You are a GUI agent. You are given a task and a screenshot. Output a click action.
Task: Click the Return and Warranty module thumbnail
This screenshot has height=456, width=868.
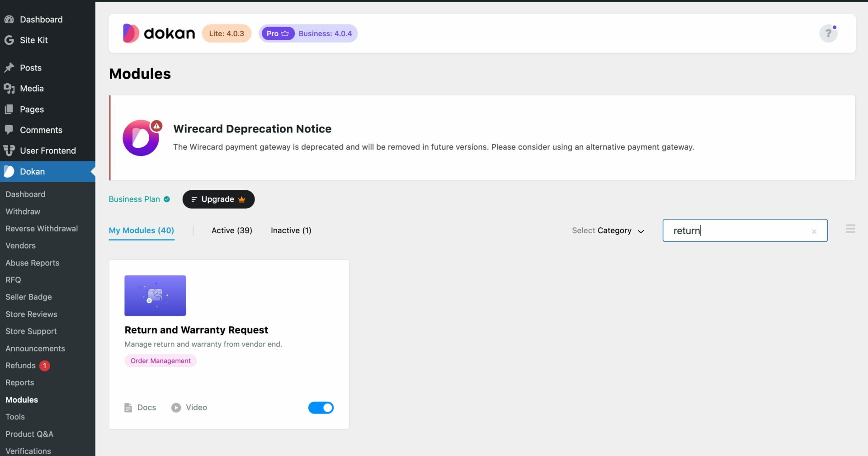pos(155,296)
